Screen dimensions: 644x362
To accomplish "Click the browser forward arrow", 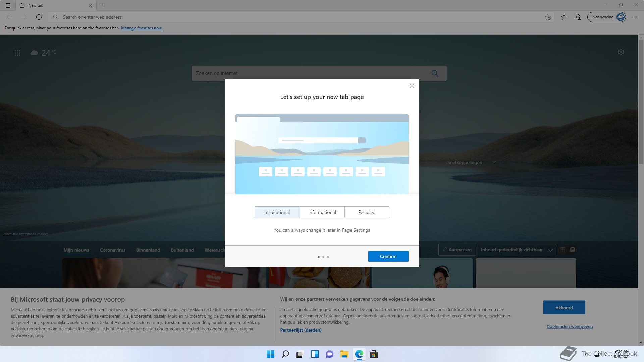I will tap(24, 17).
